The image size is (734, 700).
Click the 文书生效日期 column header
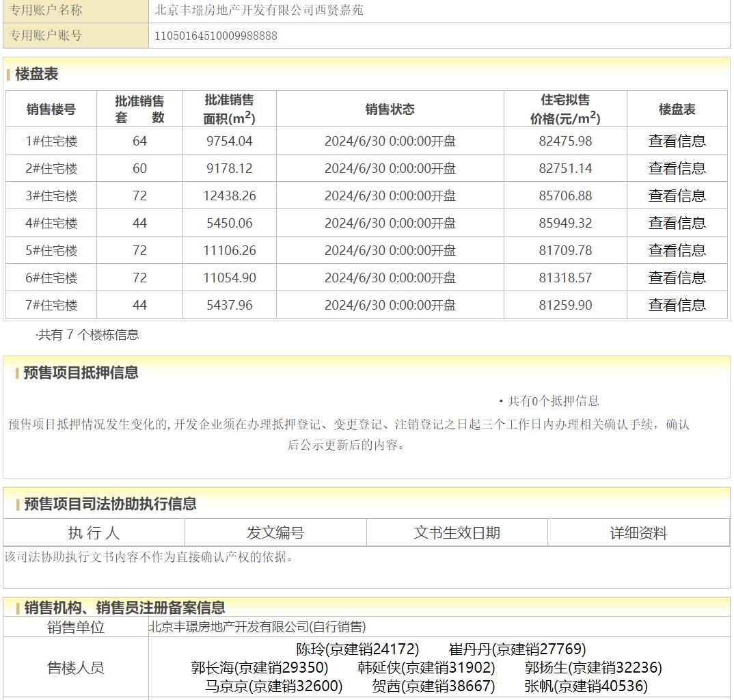click(x=457, y=533)
